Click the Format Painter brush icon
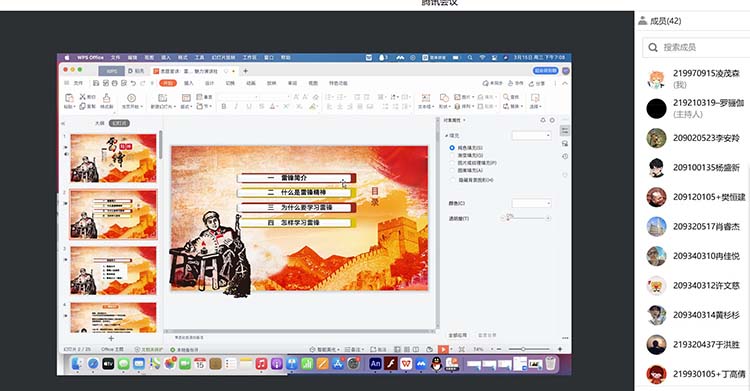The height and width of the screenshot is (391, 750). point(107,98)
